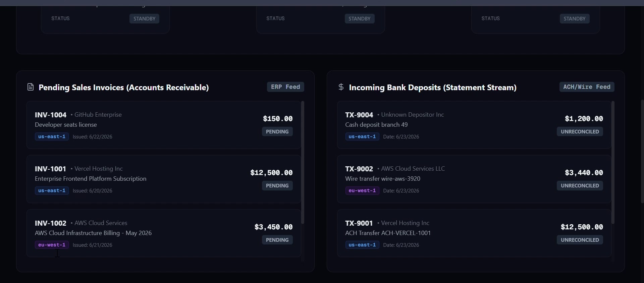The height and width of the screenshot is (283, 644).
Task: Click the Date: 6/23/2026 on TX-9001
Action: [x=401, y=245]
